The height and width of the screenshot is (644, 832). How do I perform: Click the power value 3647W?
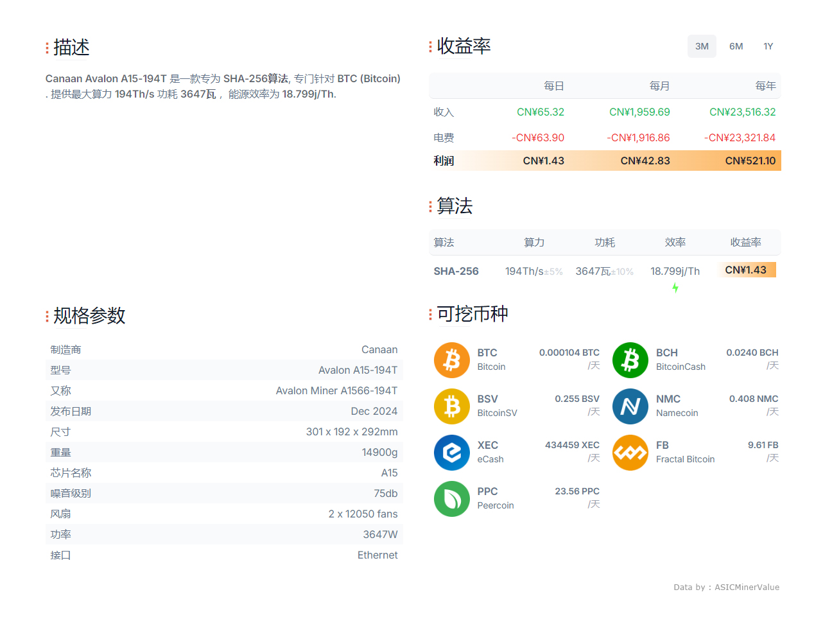coord(381,534)
